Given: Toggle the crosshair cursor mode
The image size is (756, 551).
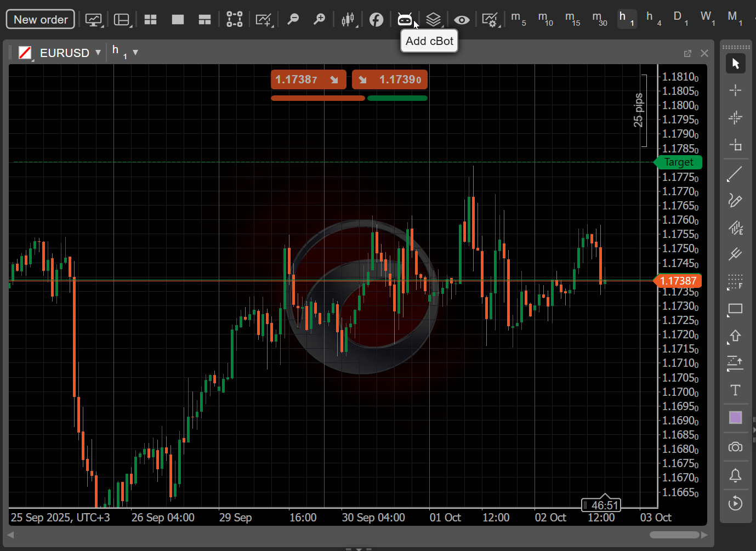Looking at the screenshot, I should [x=736, y=90].
